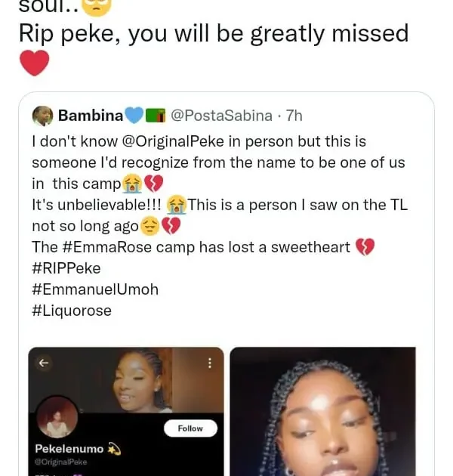Viewport: 453px width, 476px height.
Task: Click the Zambia flag emoji beside Bambina
Action: [x=155, y=116]
